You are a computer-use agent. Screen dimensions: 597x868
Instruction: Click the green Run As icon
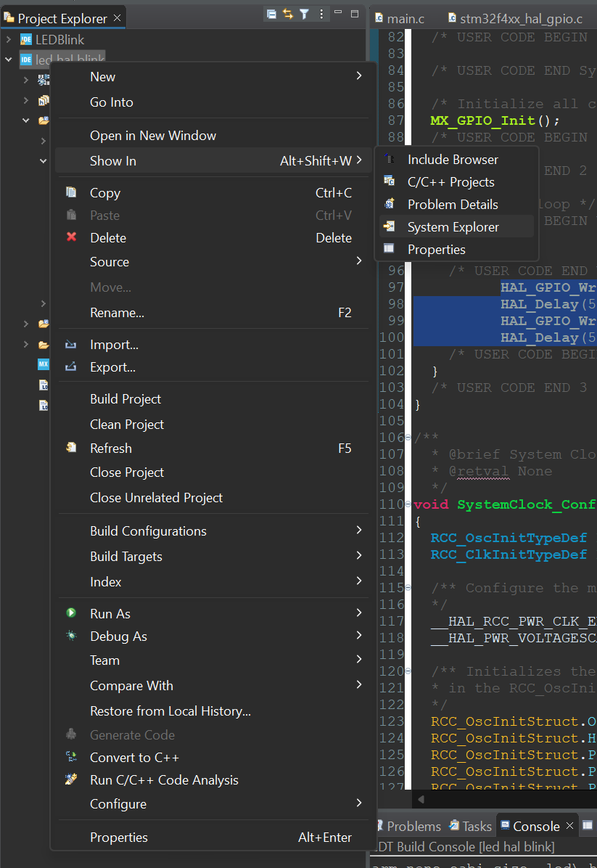pos(70,613)
